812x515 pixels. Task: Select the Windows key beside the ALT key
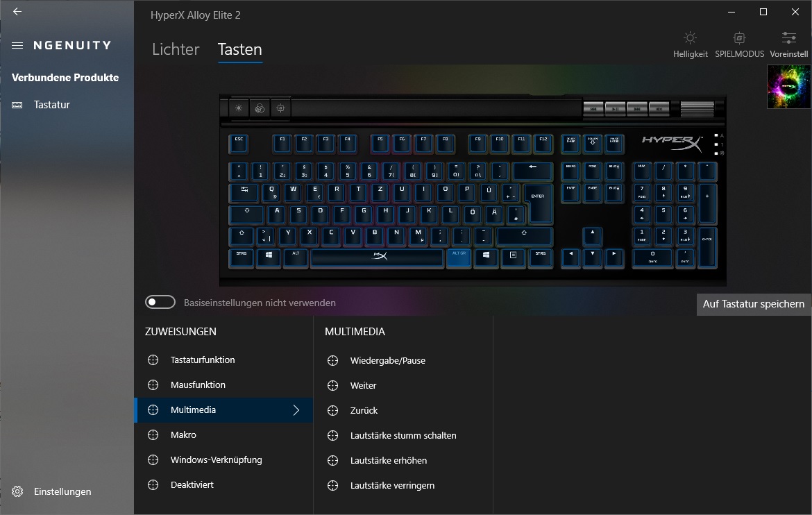[x=269, y=258]
